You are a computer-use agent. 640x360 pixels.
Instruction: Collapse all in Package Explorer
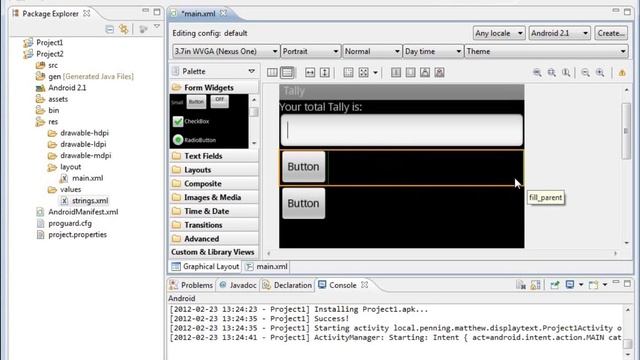109,29
